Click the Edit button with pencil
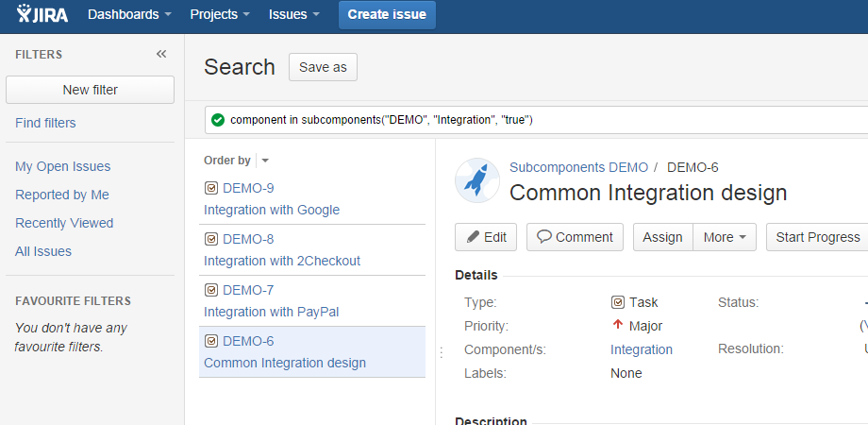This screenshot has height=425, width=868. 486,237
